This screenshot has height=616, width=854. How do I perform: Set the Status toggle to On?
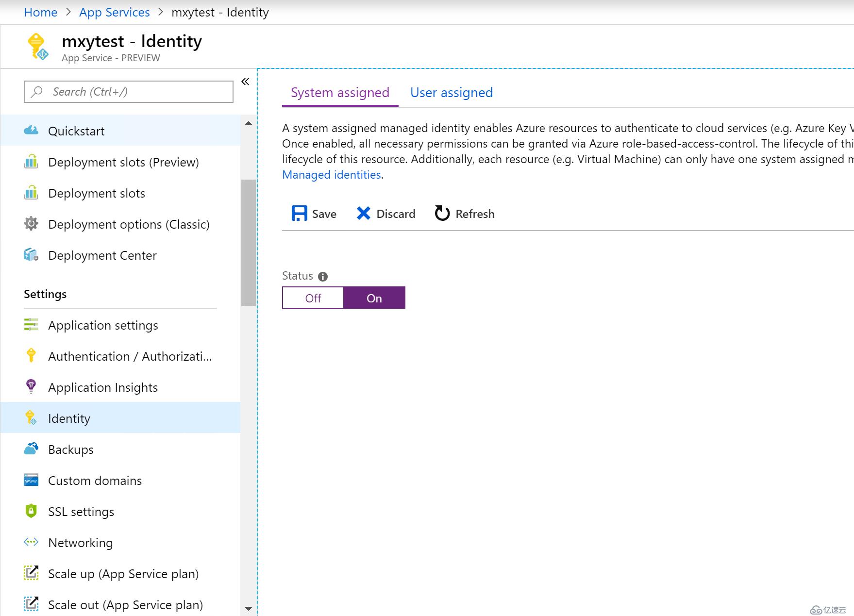374,298
